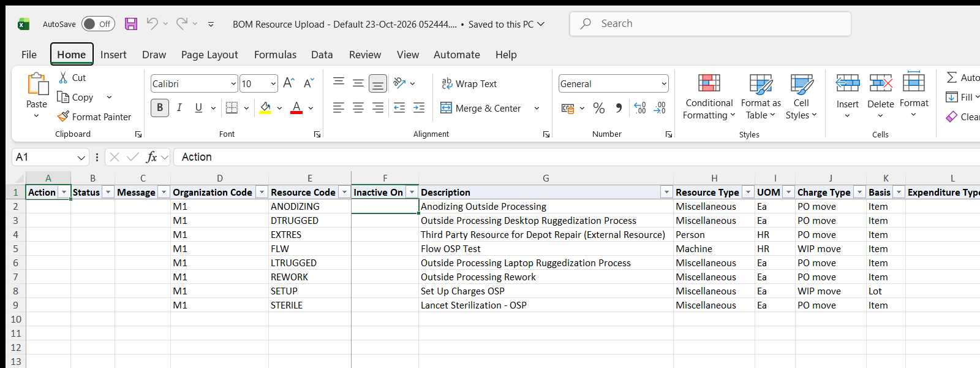
Task: Open Conditional Formatting
Action: 709,97
